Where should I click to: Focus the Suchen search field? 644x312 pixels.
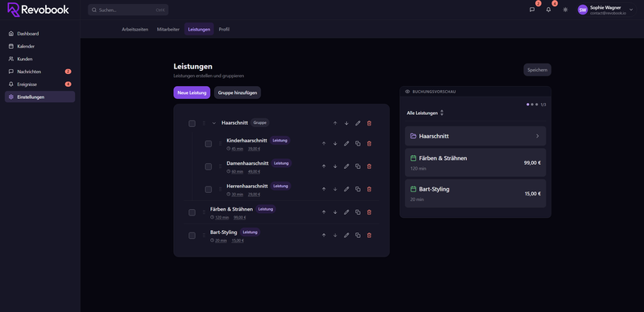(x=128, y=10)
